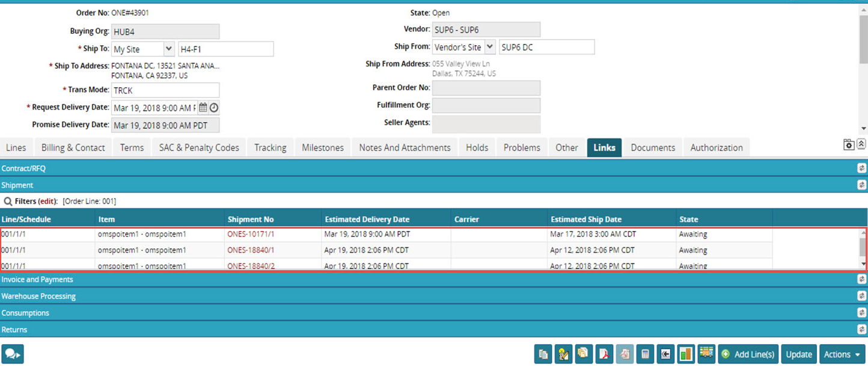The width and height of the screenshot is (868, 367).
Task: Click the double-arrow back icon
Action: (665, 354)
